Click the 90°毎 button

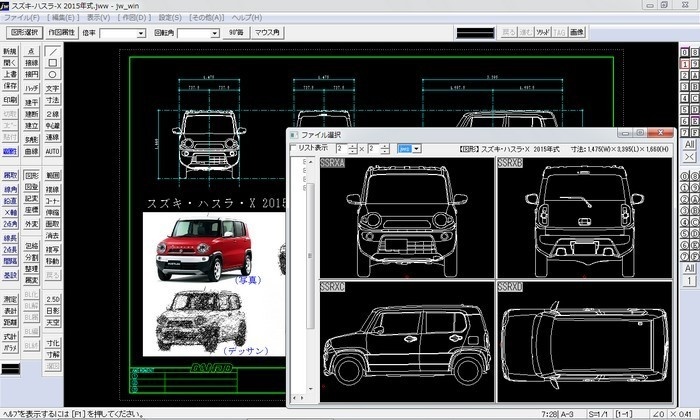[236, 32]
